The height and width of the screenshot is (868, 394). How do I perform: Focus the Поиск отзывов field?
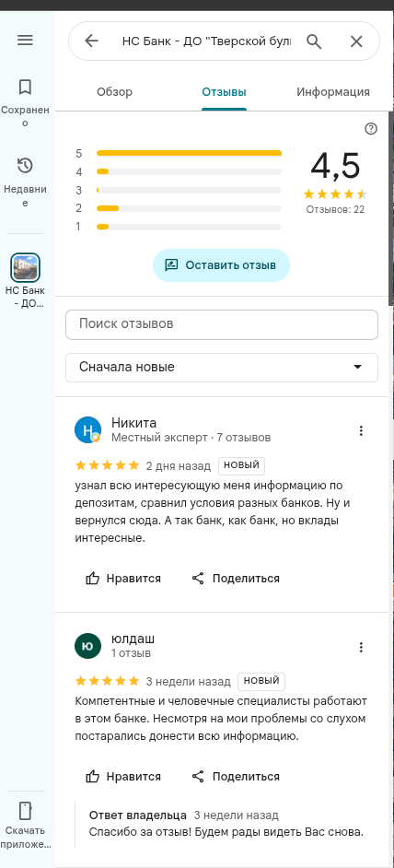[x=221, y=324]
